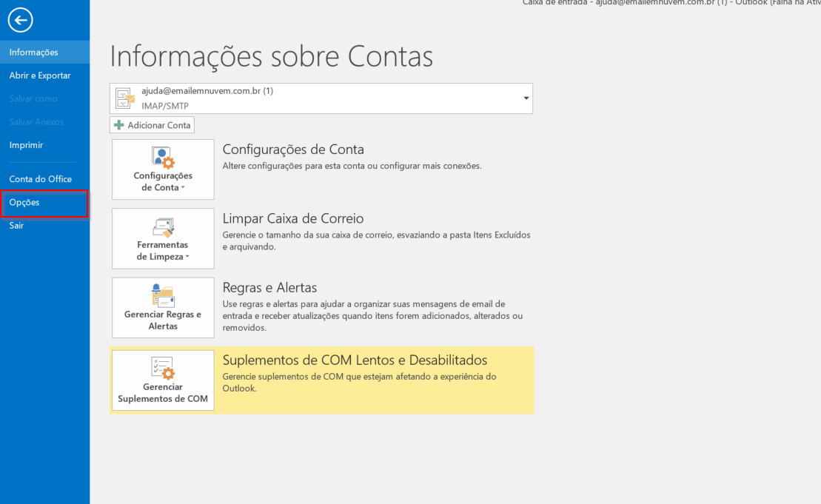The width and height of the screenshot is (821, 504).
Task: Expand the account selector dropdown arrow
Action: [526, 98]
